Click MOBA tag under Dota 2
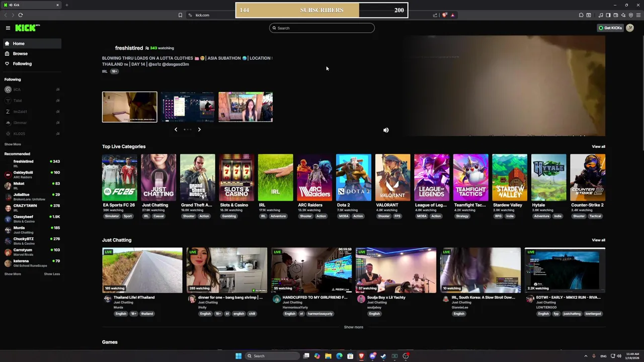The width and height of the screenshot is (644, 362). coord(344,216)
